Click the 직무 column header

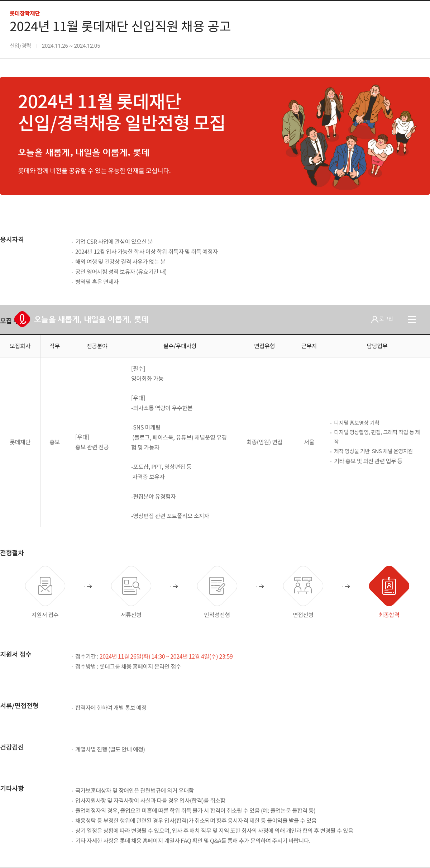[x=54, y=346]
